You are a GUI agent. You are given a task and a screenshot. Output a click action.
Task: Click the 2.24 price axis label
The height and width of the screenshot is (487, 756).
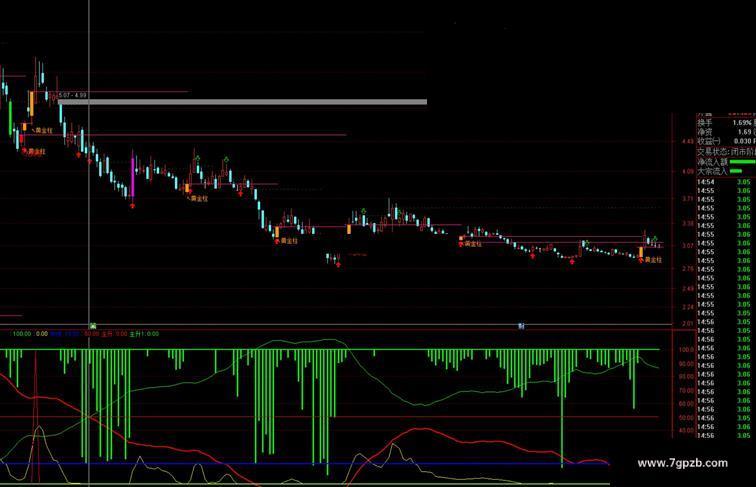(x=688, y=307)
